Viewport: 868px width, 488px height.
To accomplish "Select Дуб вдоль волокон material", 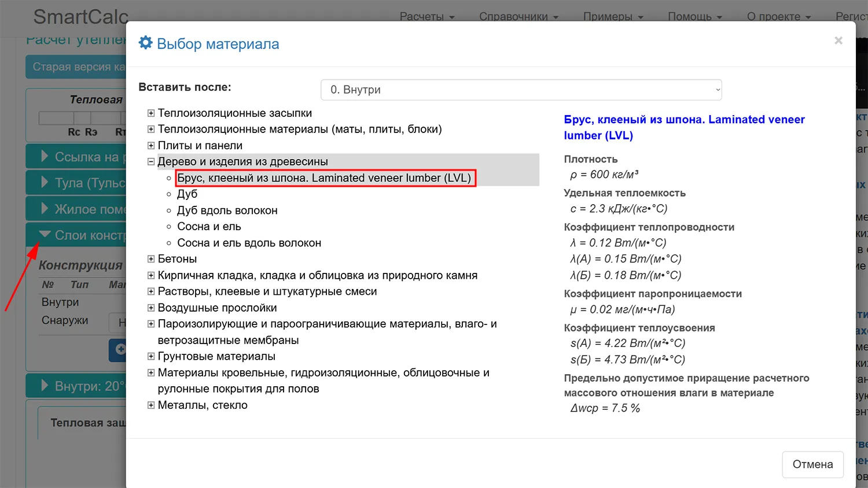I will pos(227,210).
